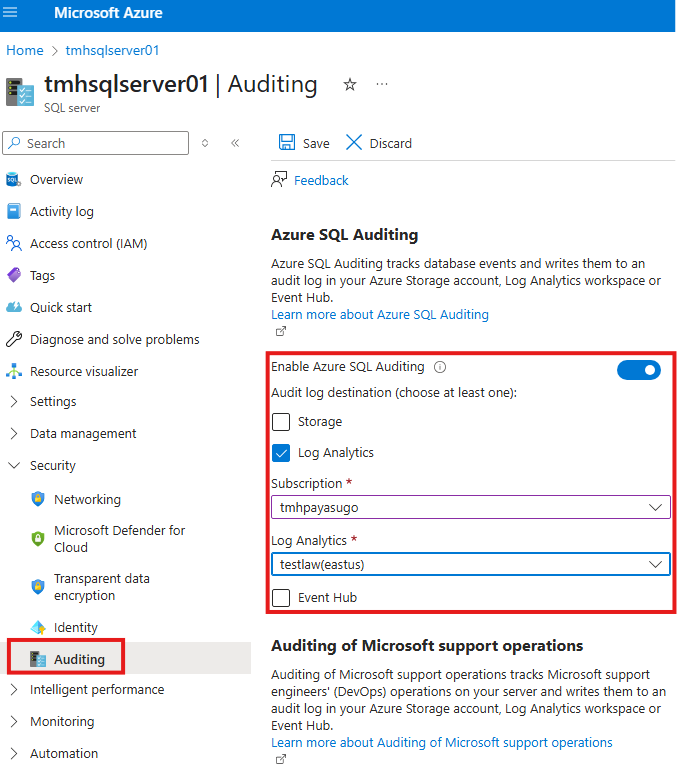The image size is (677, 774).
Task: Check the Event Hub checkbox
Action: point(281,597)
